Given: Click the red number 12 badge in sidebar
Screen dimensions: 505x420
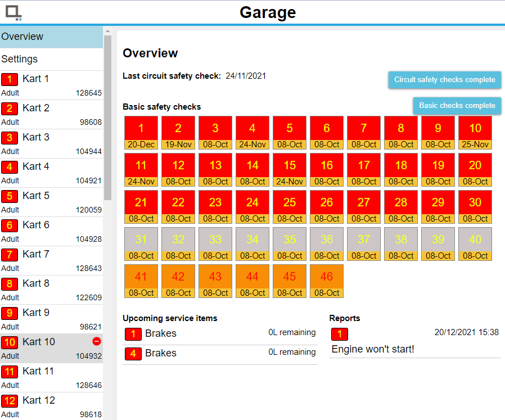Looking at the screenshot, I should point(10,401).
